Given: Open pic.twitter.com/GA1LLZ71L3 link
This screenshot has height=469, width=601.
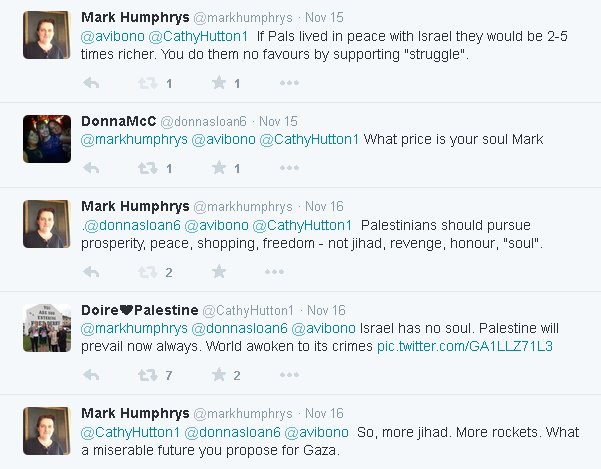Looking at the screenshot, I should [465, 346].
